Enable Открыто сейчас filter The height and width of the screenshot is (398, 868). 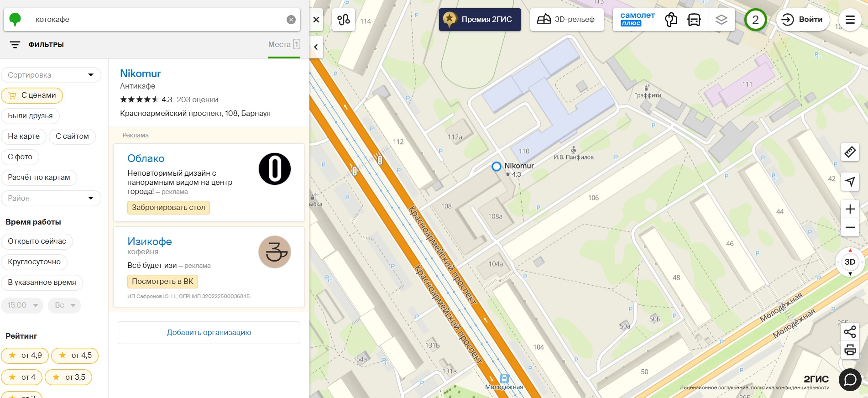(37, 241)
